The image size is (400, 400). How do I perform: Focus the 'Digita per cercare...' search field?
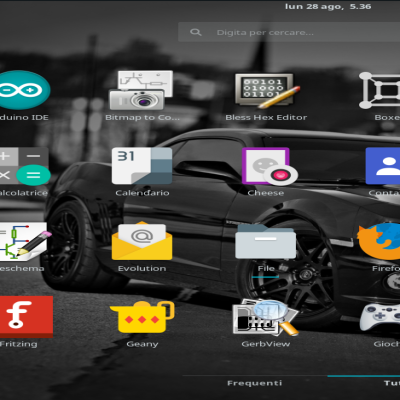(x=289, y=32)
